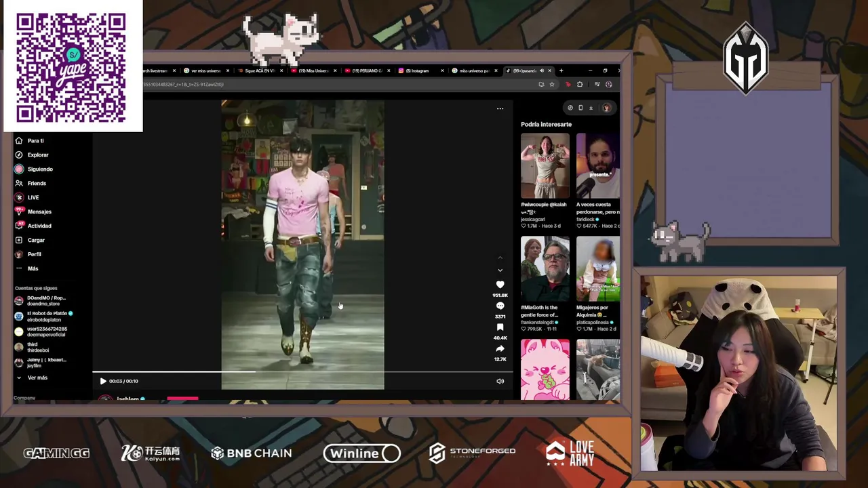Click the 'Podría interesarte' heading
Image resolution: width=868 pixels, height=488 pixels.
point(546,124)
